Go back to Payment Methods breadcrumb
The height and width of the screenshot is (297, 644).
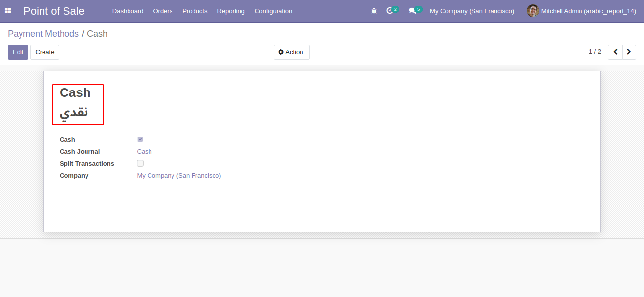coord(43,34)
